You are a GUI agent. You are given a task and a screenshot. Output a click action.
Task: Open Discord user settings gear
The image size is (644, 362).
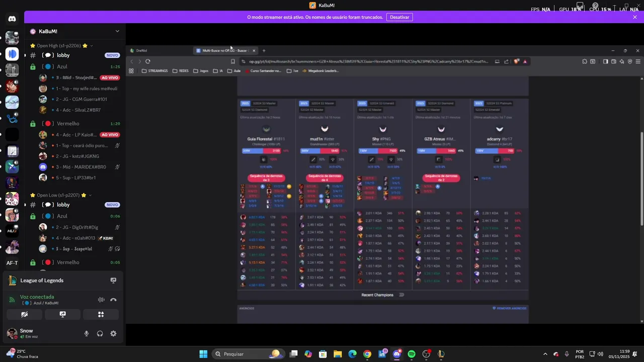click(x=113, y=333)
